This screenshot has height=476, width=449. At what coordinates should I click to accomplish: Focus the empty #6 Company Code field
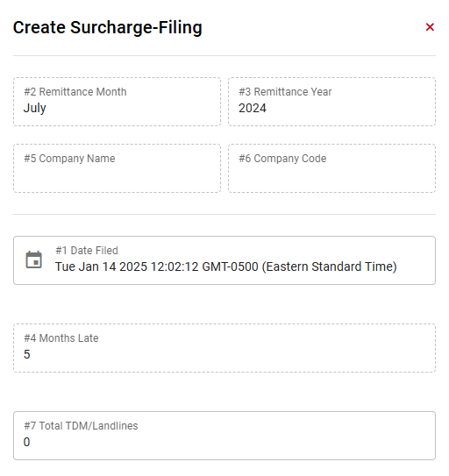point(331,168)
